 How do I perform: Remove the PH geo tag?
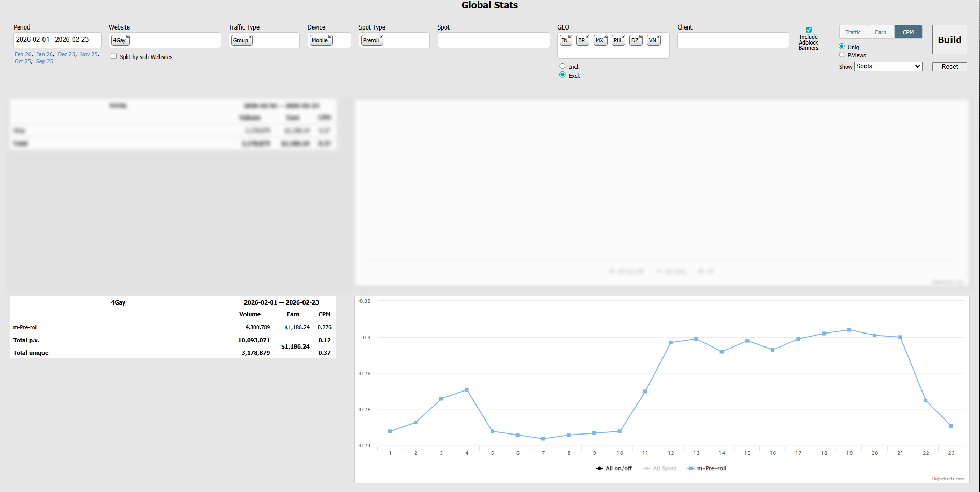623,37
